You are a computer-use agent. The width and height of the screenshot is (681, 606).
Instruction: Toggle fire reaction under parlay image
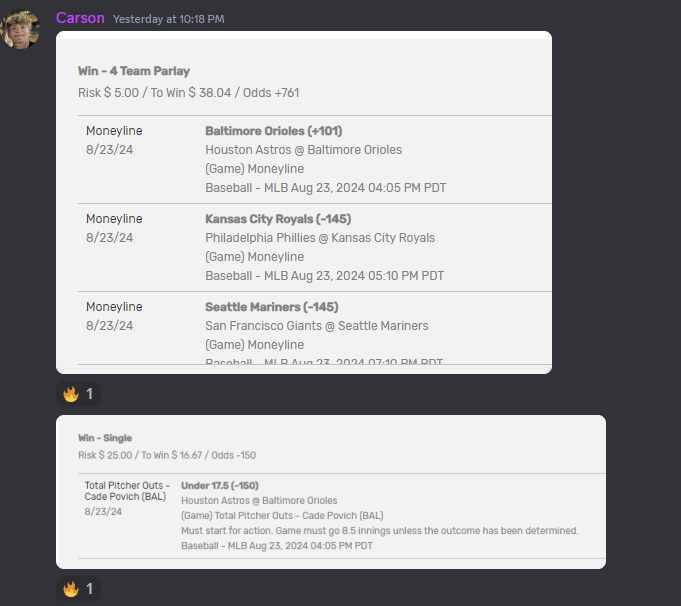tap(78, 394)
